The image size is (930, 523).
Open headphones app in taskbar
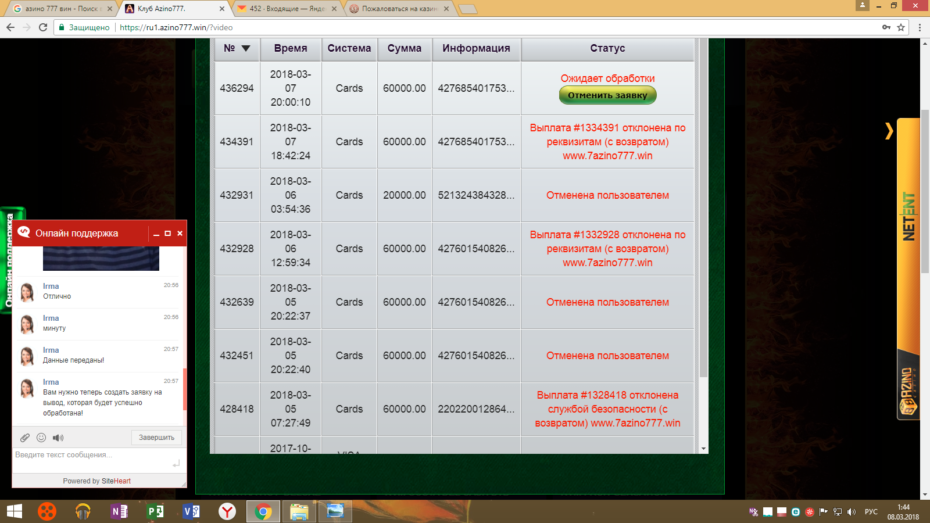[x=82, y=511]
